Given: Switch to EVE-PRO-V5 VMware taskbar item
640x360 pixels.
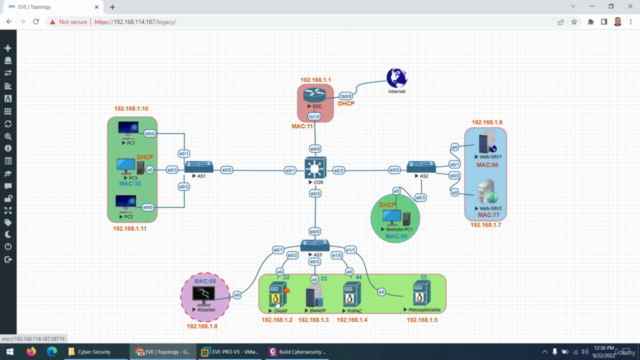Looking at the screenshot, I should pos(231,352).
